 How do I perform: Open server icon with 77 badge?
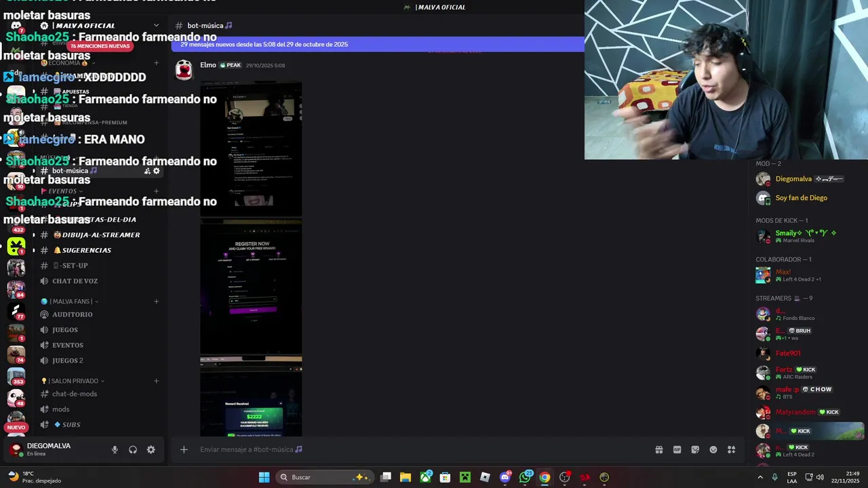point(16,311)
